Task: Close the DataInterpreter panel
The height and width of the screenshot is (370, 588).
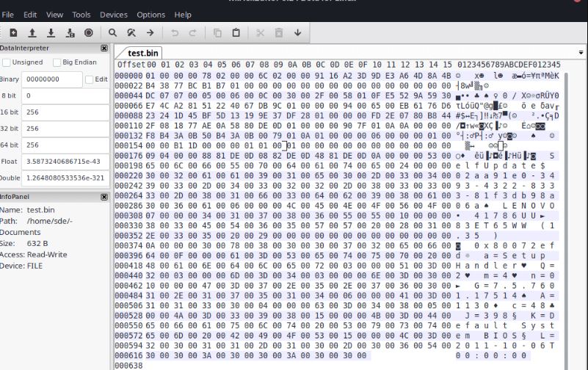Action: [x=104, y=48]
